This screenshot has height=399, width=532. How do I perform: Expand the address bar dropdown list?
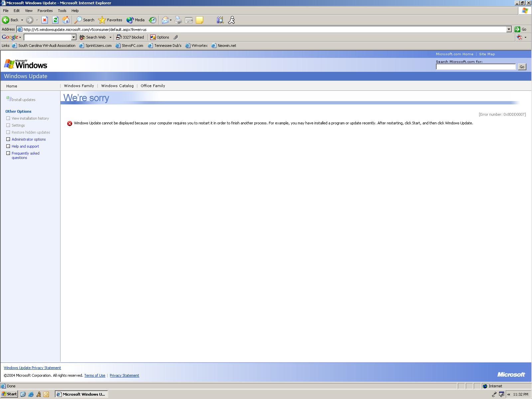[509, 29]
